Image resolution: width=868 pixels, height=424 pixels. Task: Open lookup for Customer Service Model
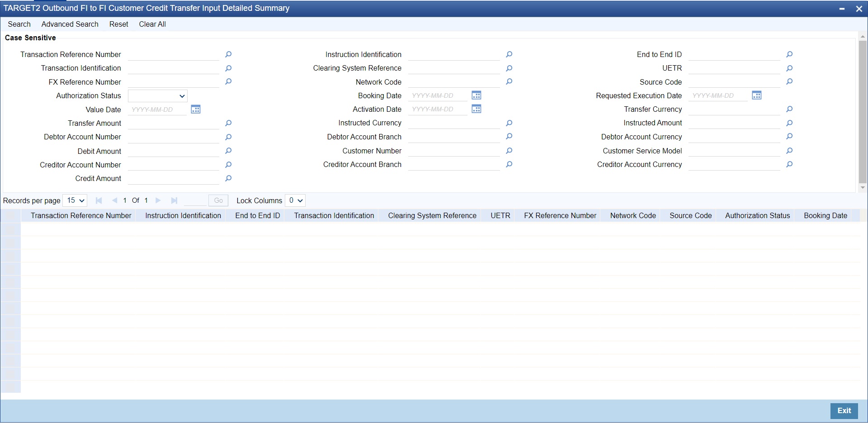(789, 151)
